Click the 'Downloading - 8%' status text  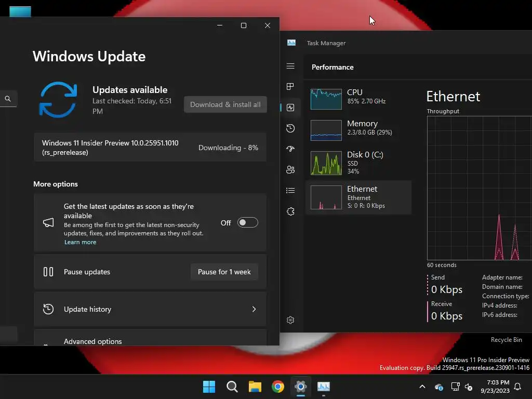228,148
